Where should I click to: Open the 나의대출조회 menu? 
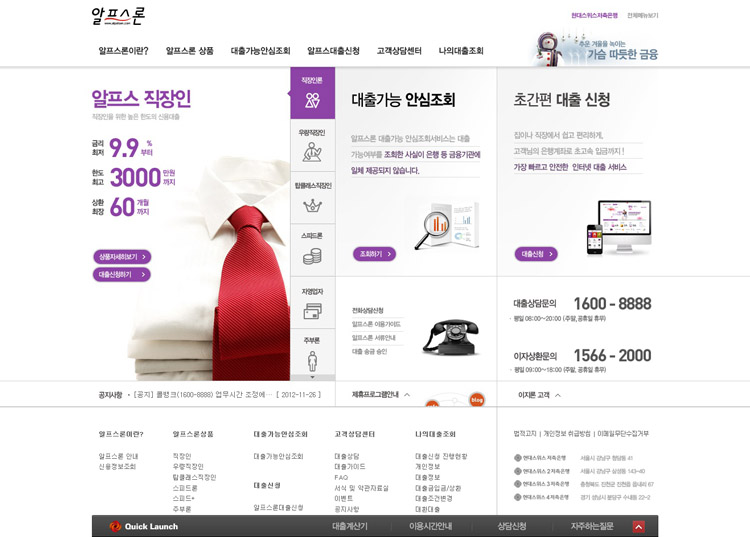pyautogui.click(x=461, y=51)
